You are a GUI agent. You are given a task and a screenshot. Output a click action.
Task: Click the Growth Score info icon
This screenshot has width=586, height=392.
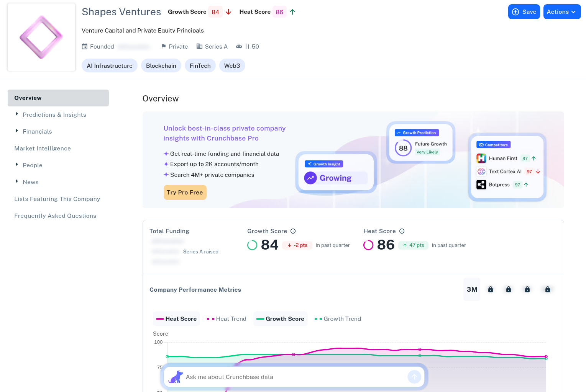point(293,231)
